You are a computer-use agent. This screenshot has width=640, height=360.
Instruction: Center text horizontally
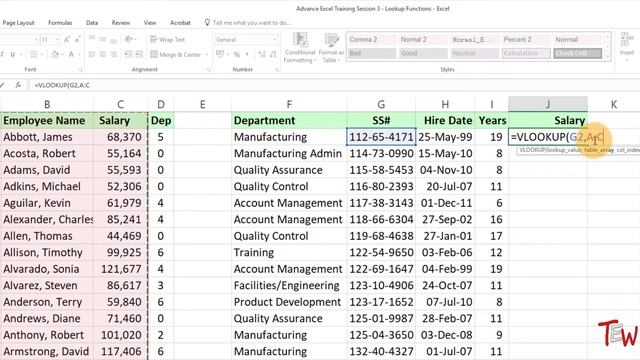(x=103, y=54)
